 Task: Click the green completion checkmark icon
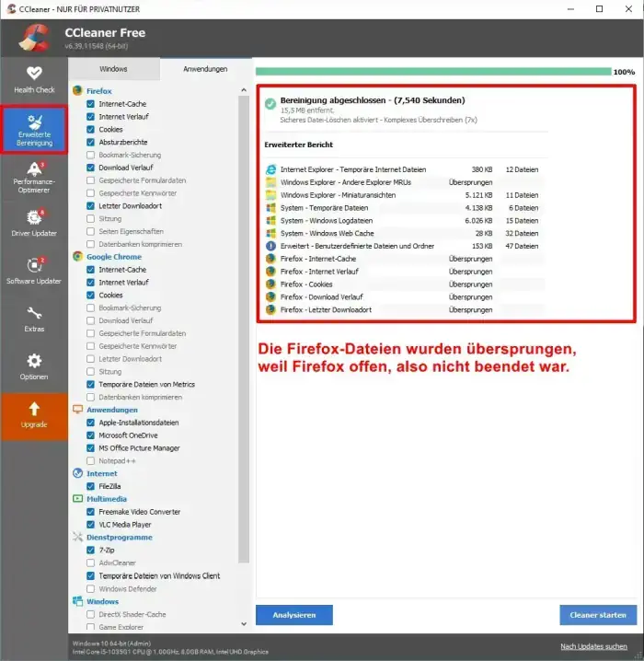pos(270,103)
